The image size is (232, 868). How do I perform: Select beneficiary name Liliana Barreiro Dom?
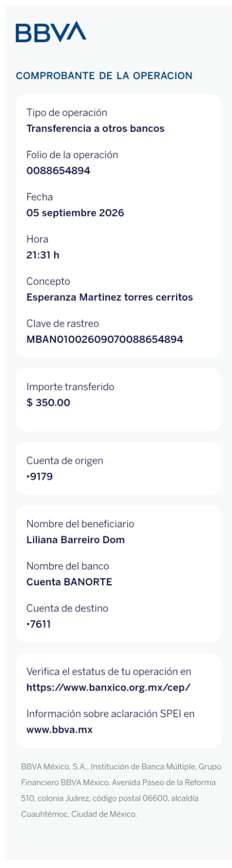(x=76, y=540)
